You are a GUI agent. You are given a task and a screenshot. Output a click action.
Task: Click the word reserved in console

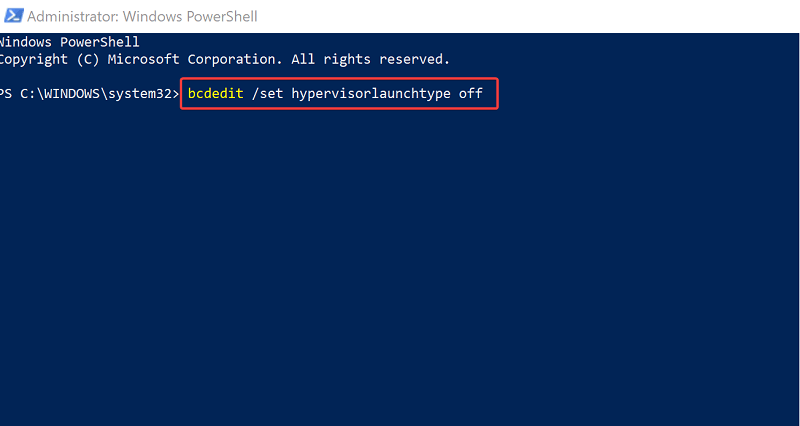click(x=414, y=60)
